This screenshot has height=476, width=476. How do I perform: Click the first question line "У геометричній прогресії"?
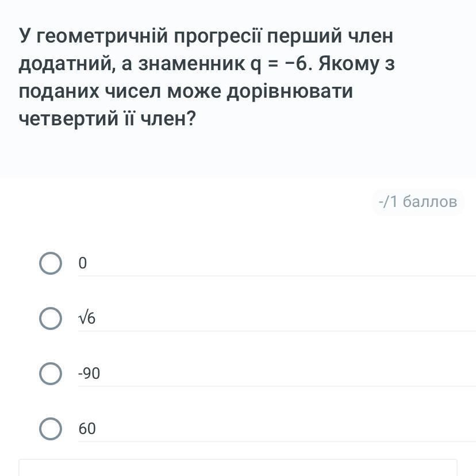click(x=206, y=36)
